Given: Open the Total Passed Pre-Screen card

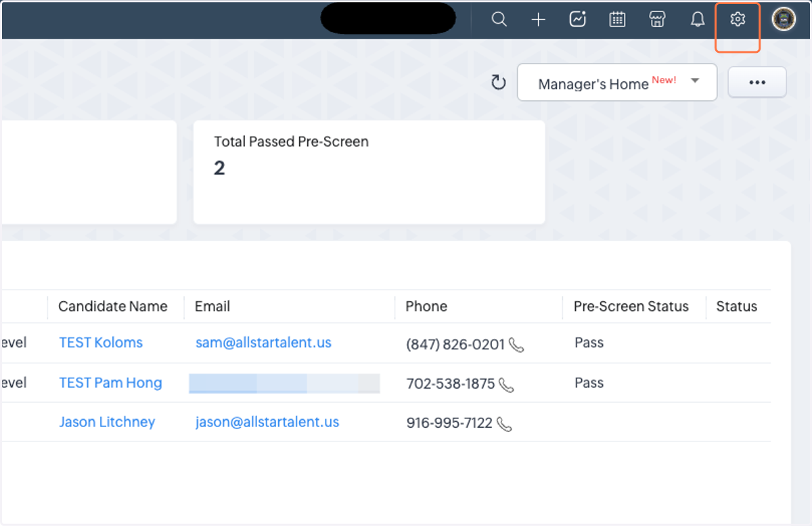Looking at the screenshot, I should point(369,173).
